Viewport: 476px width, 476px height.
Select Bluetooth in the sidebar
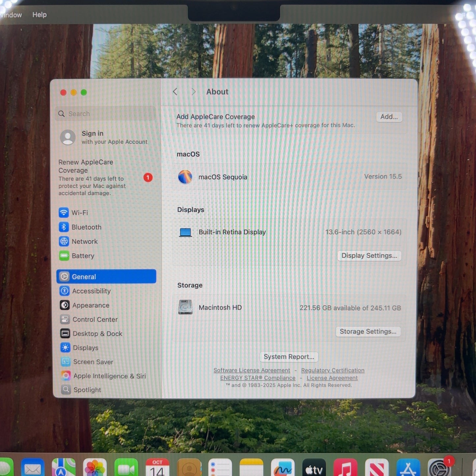[x=86, y=227]
